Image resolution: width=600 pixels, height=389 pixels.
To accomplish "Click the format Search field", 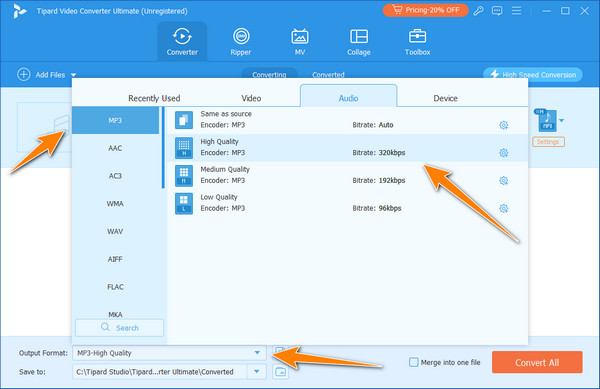I will point(119,328).
